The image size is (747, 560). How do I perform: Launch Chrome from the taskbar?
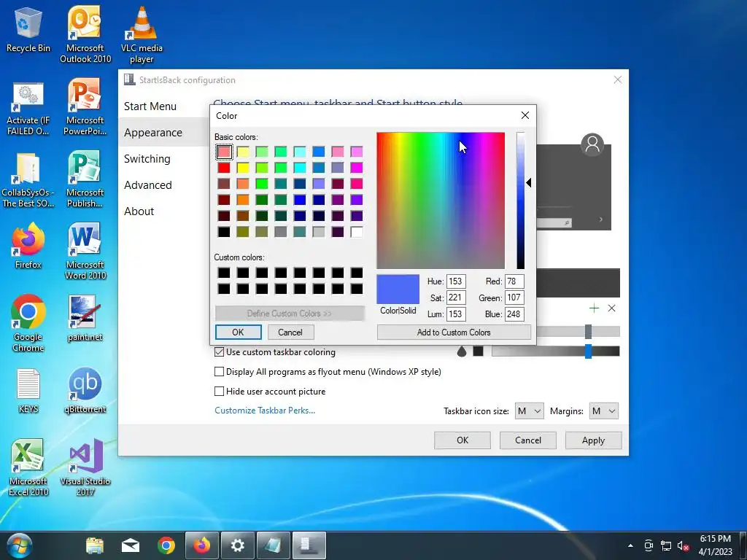point(166,545)
